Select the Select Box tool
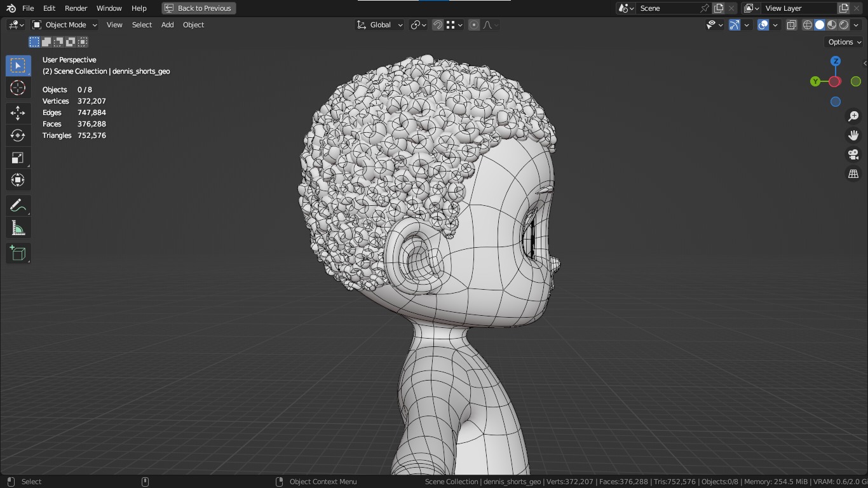The image size is (868, 488). tap(18, 66)
